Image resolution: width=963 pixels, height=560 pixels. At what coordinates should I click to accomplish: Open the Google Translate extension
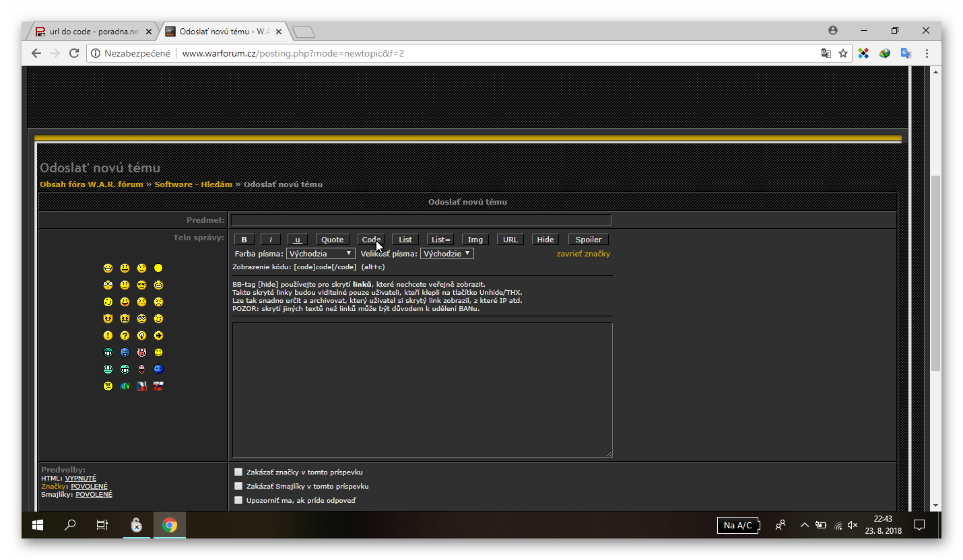pyautogui.click(x=906, y=53)
